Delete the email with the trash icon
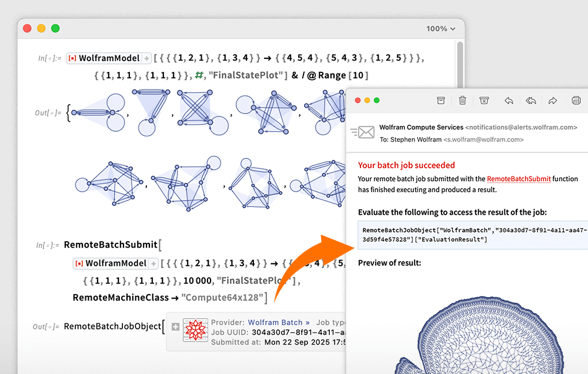This screenshot has height=374, width=588. click(463, 101)
